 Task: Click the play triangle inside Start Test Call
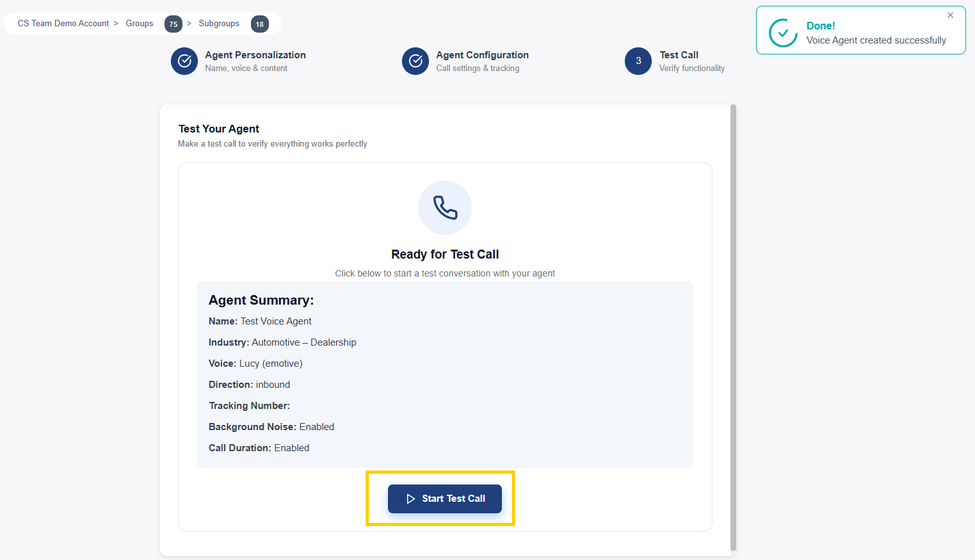(x=411, y=499)
